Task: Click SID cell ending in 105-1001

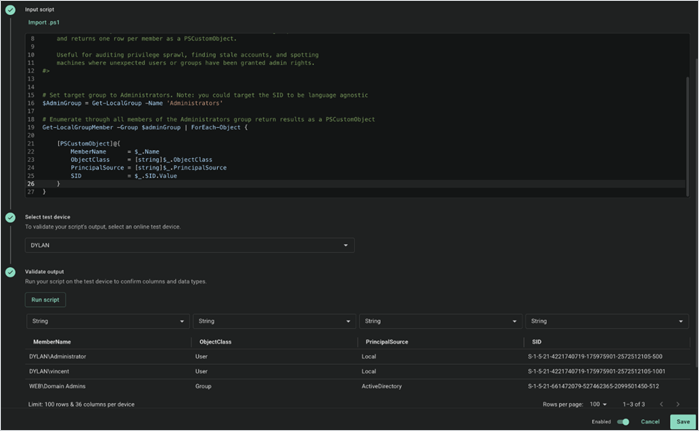Action: (x=596, y=371)
